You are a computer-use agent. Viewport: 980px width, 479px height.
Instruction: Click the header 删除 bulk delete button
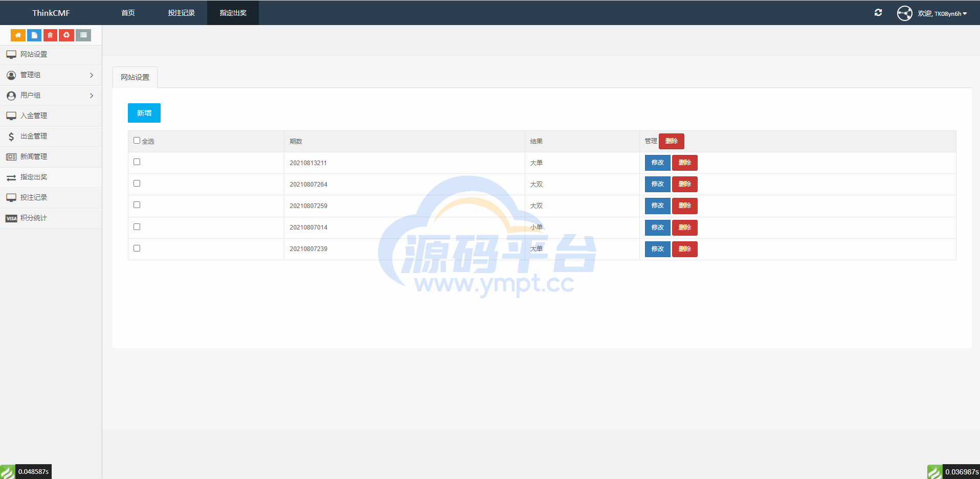point(672,141)
